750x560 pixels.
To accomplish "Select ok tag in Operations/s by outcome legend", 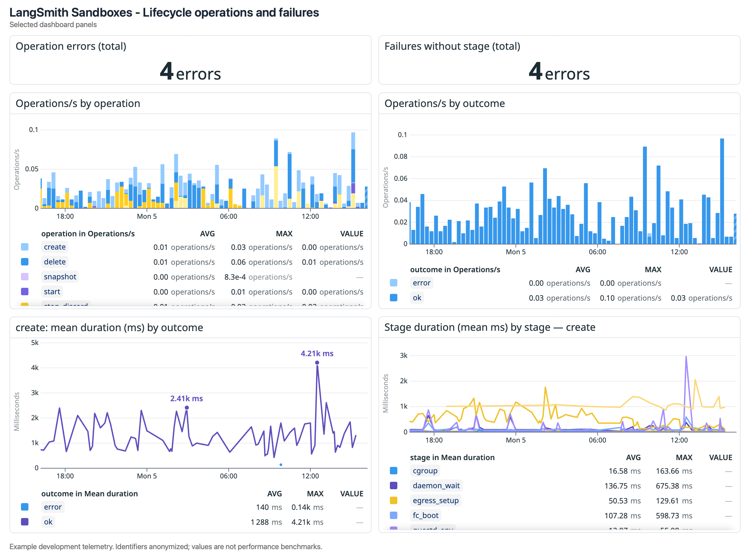I will [417, 298].
